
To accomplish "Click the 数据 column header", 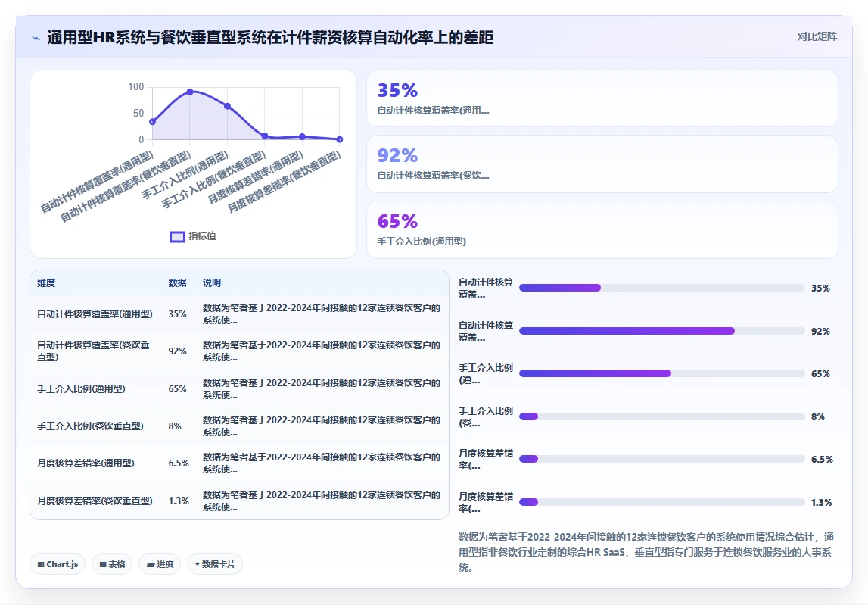I will click(x=177, y=282).
